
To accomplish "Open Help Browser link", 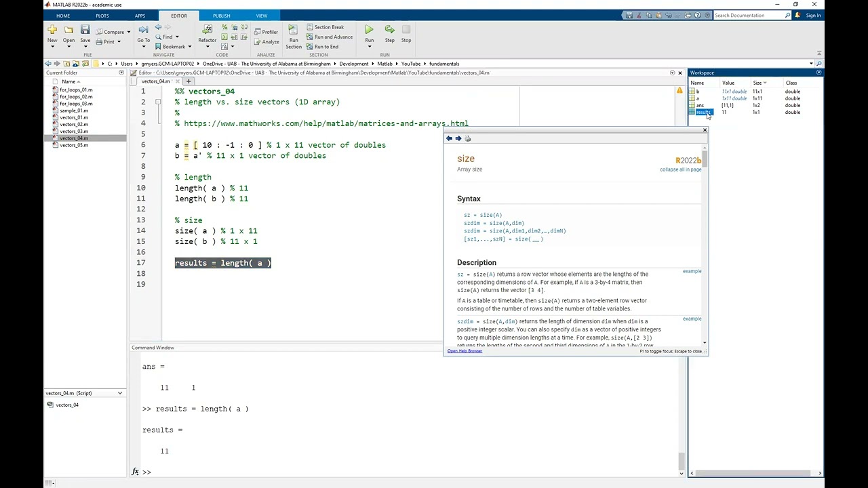I will [465, 351].
